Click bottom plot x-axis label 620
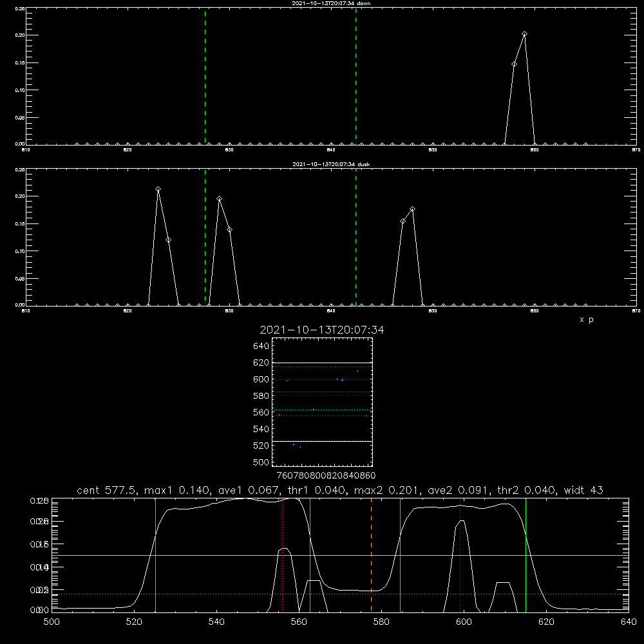Image resolution: width=644 pixels, height=644 pixels. (x=546, y=622)
